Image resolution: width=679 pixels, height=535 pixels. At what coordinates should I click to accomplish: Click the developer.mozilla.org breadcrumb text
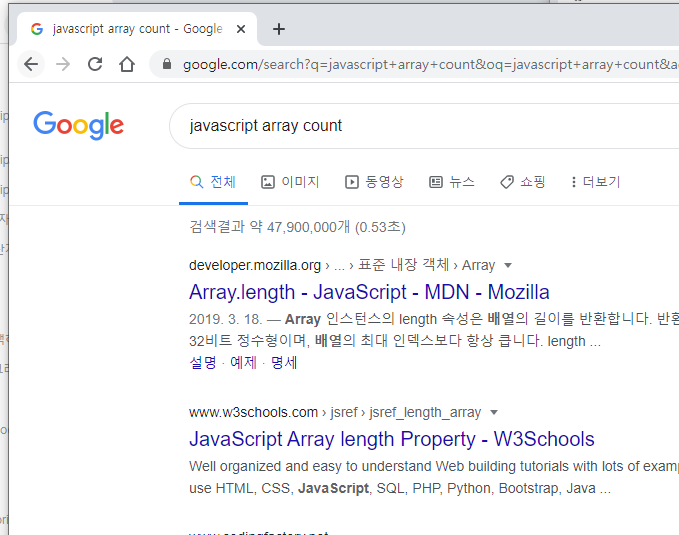(255, 265)
